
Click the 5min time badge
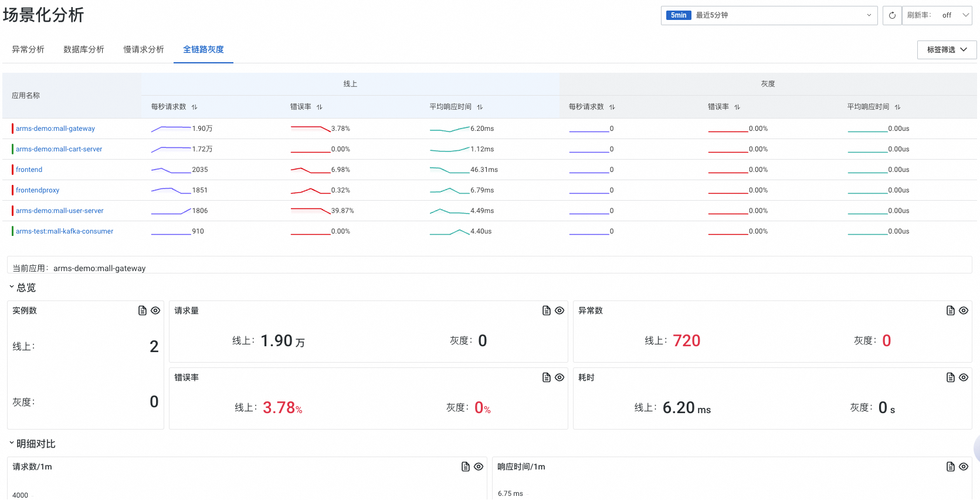coord(679,15)
